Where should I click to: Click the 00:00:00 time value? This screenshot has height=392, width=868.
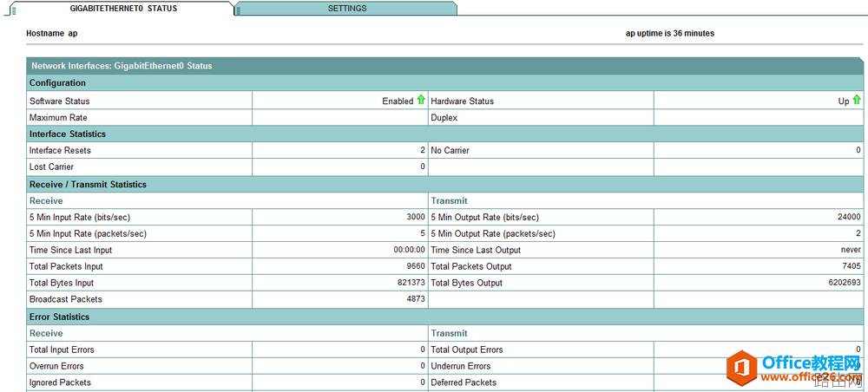pos(409,250)
